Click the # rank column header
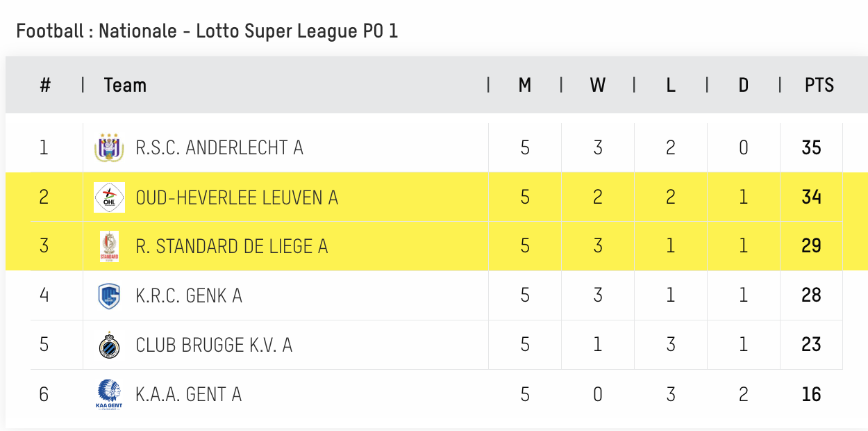 [45, 86]
